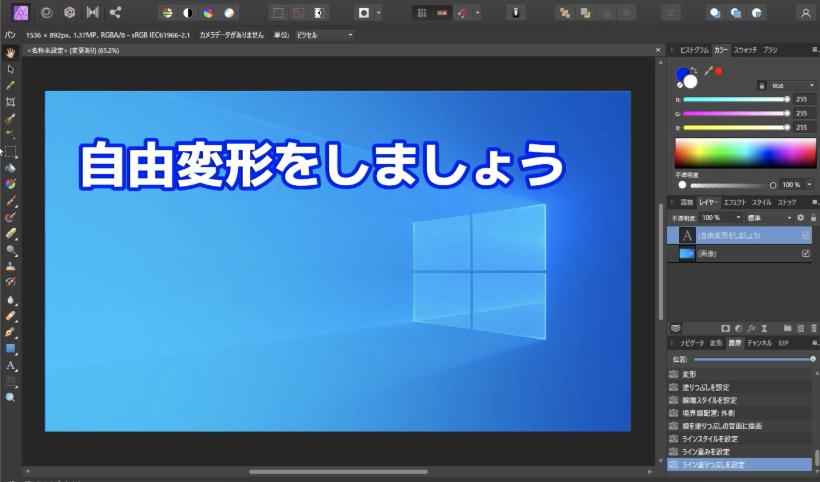Apply Auto Levels from top toolbar
820x482 pixels.
167,13
